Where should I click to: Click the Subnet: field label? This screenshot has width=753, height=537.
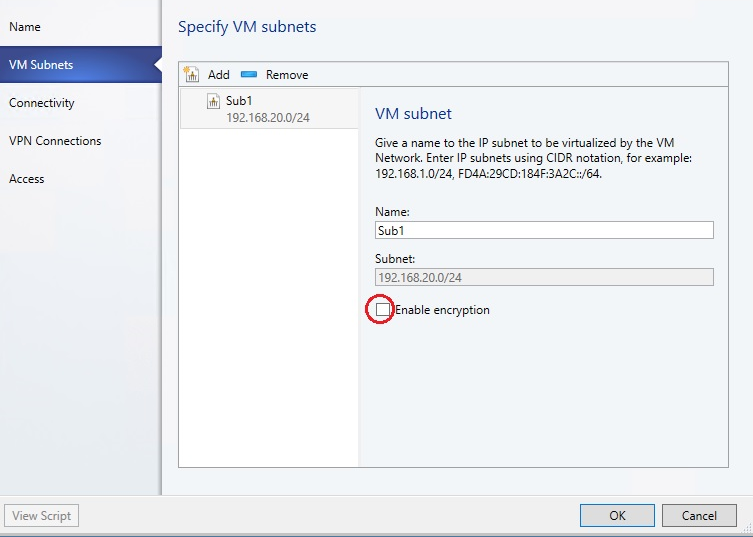395,259
